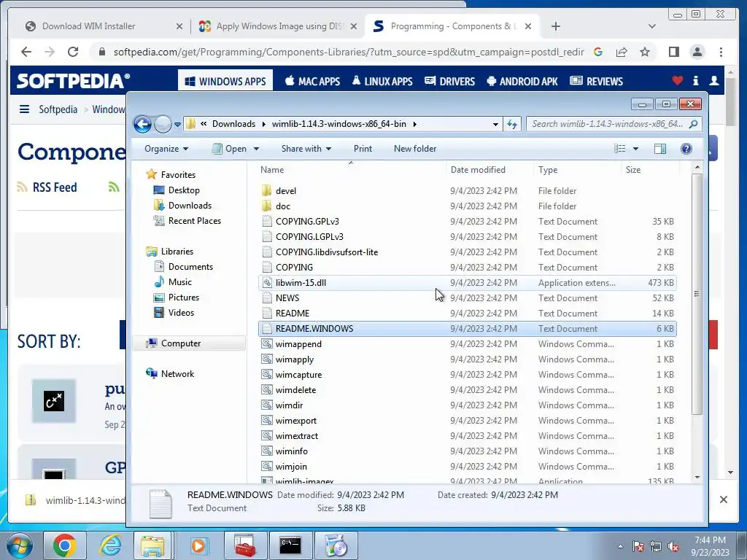Bookmark this page with star icon
The width and height of the screenshot is (747, 560).
pos(645,52)
